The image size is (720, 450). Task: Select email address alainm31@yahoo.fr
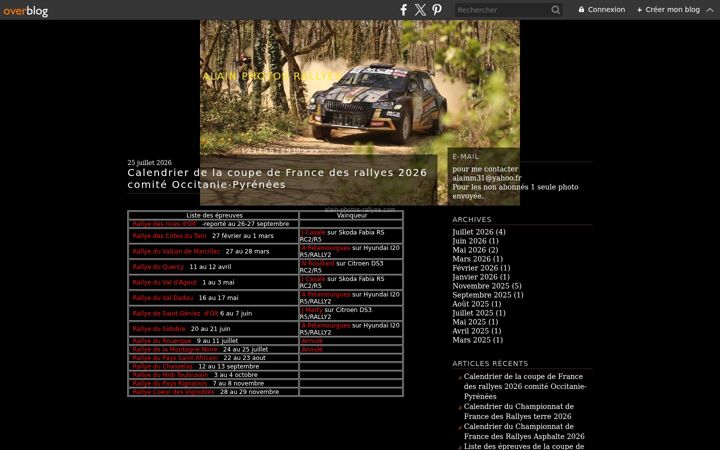(487, 178)
